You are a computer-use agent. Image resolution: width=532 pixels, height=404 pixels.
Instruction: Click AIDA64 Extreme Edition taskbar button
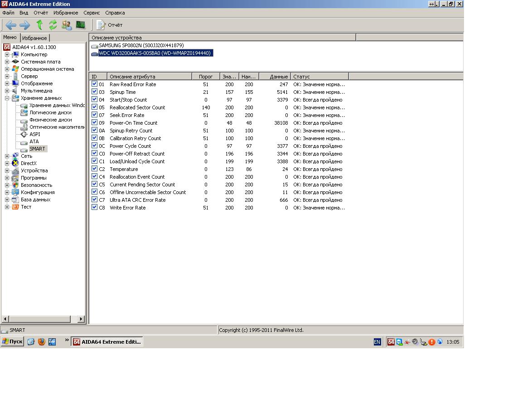107,341
